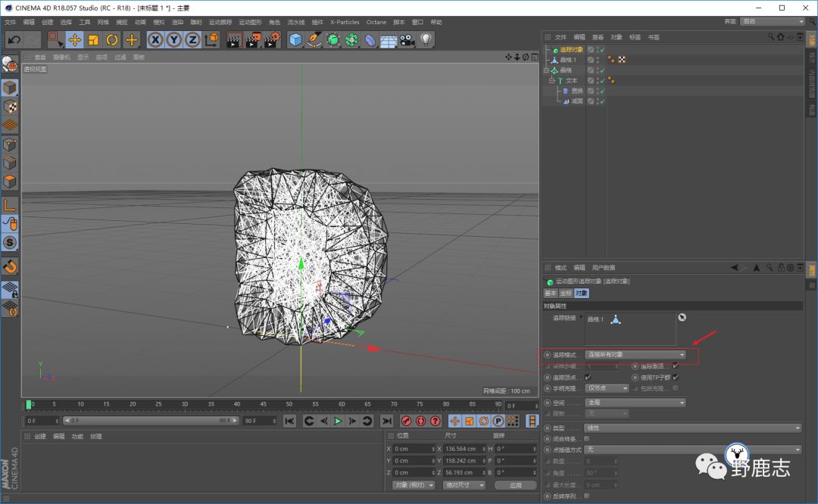Open the 摄像机 viewport menu
Image resolution: width=818 pixels, height=504 pixels.
click(x=61, y=58)
